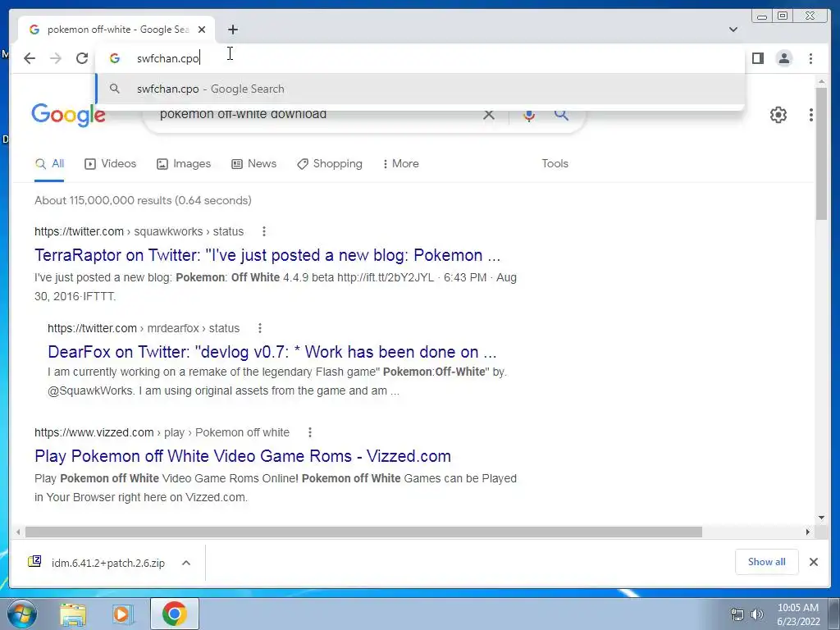Image resolution: width=840 pixels, height=630 pixels.
Task: Close the pokemon off-white tab
Action: click(202, 30)
